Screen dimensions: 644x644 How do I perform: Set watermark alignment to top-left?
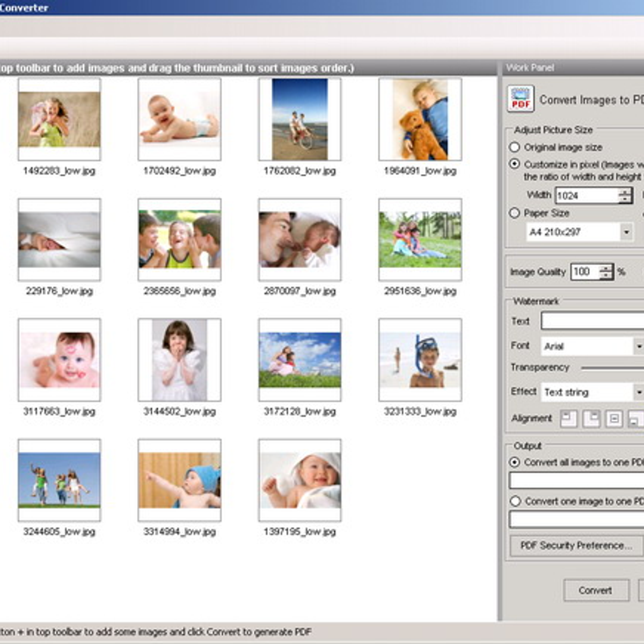[x=568, y=419]
